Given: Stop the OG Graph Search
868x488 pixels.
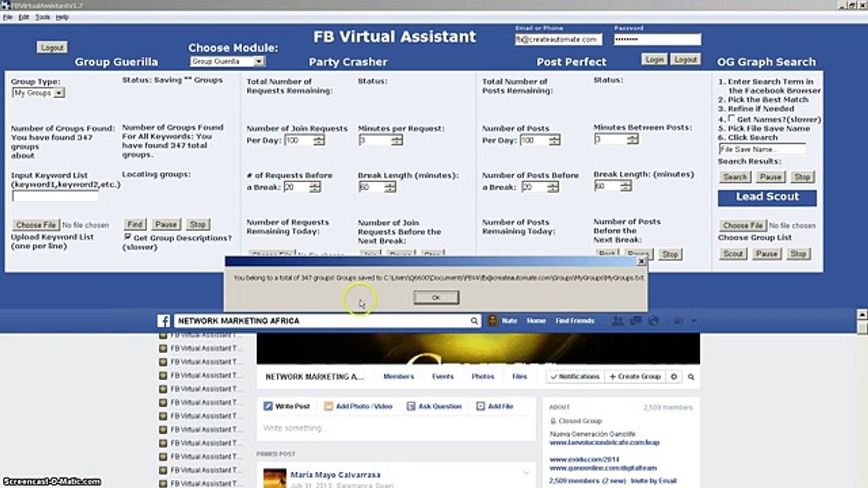Looking at the screenshot, I should coord(802,177).
